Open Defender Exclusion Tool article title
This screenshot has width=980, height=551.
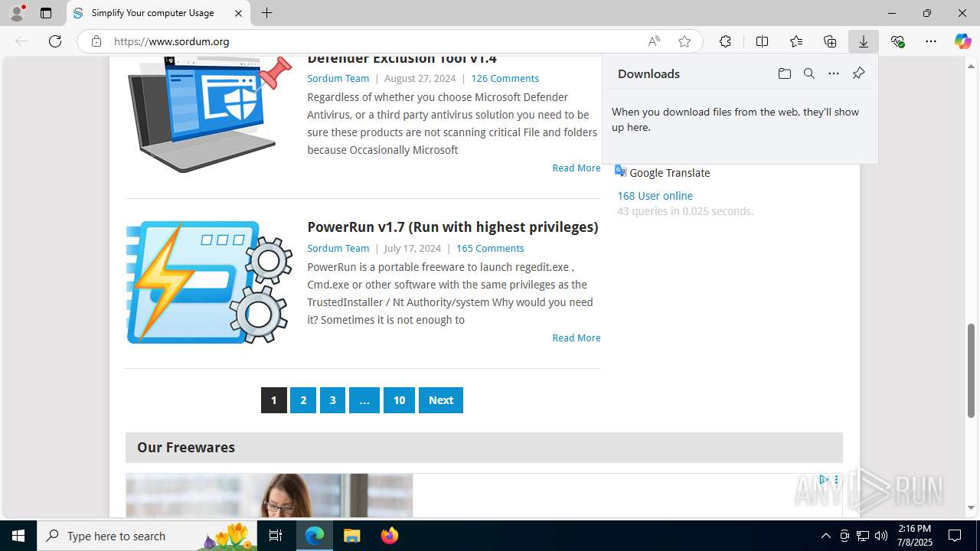tap(402, 60)
